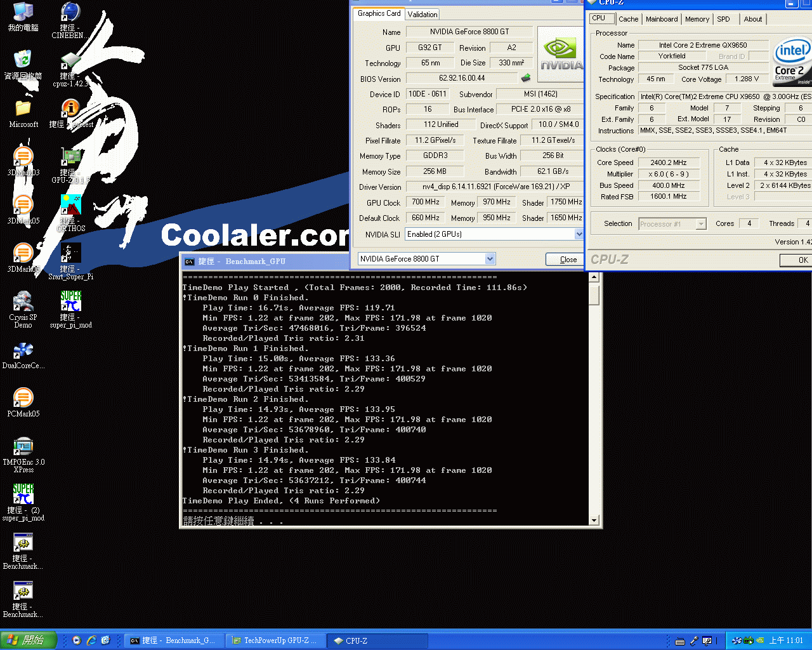Open the DualCoreCe... desktop shortcut

click(x=23, y=355)
